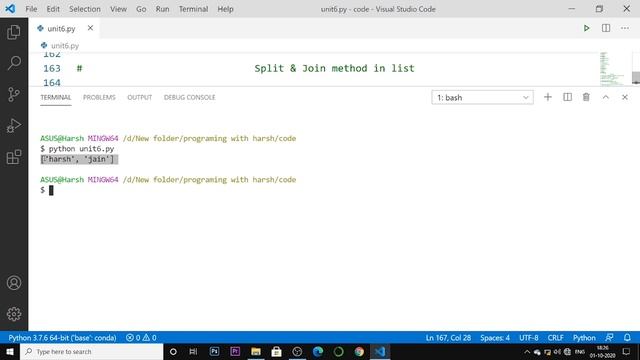The image size is (640, 360).
Task: Switch to the TERMINAL tab
Action: (x=56, y=97)
